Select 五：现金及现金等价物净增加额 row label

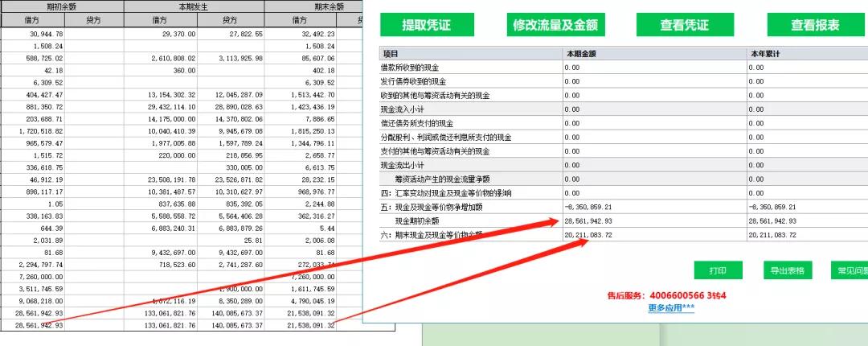tap(432, 207)
